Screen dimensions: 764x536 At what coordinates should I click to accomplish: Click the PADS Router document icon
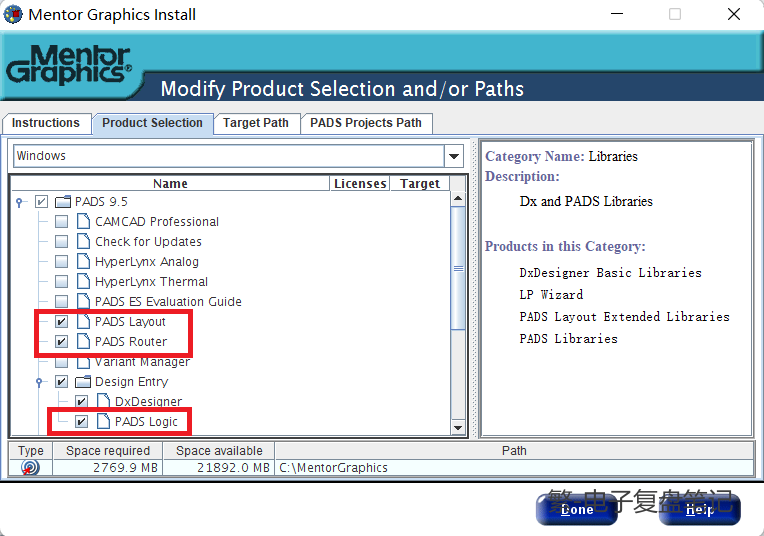tap(83, 341)
